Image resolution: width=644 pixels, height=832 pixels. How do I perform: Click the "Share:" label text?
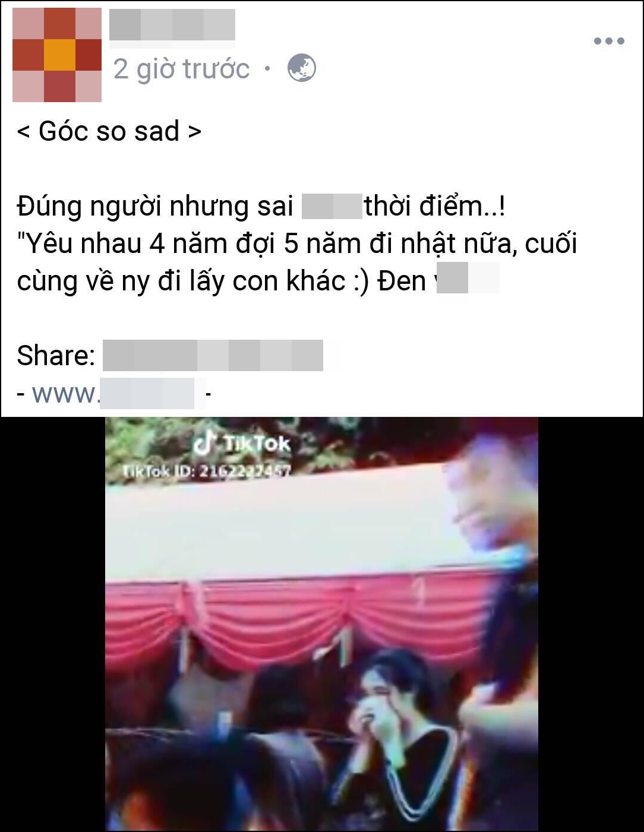[56, 356]
